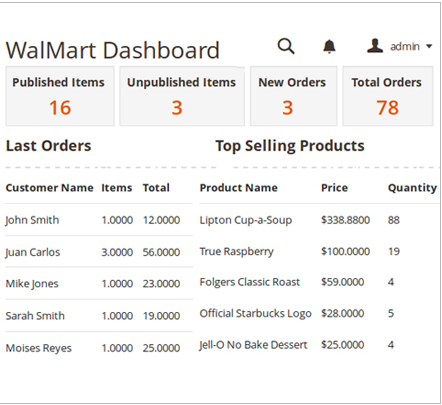
Task: Click the Total Orders count 78
Action: [388, 108]
